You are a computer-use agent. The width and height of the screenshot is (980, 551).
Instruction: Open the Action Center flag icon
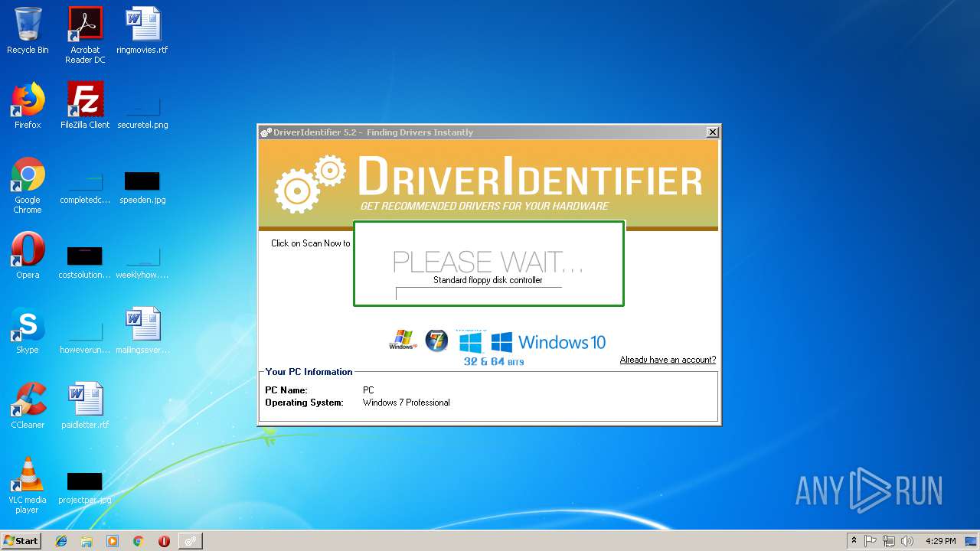871,541
